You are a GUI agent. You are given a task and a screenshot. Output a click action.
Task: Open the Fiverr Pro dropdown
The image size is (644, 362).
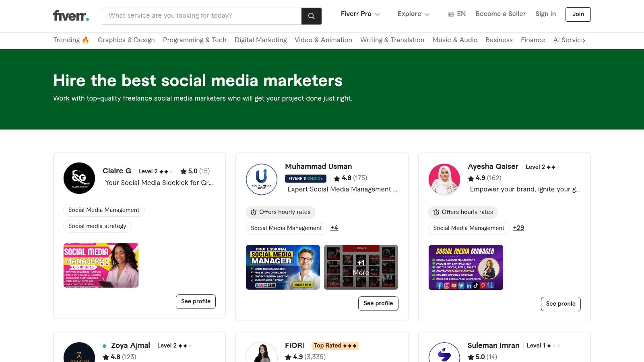coord(360,14)
